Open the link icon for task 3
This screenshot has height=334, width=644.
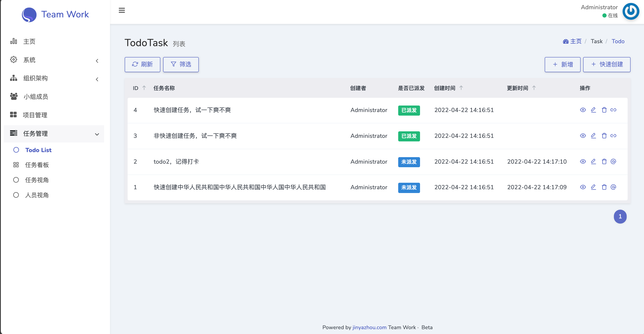point(613,136)
